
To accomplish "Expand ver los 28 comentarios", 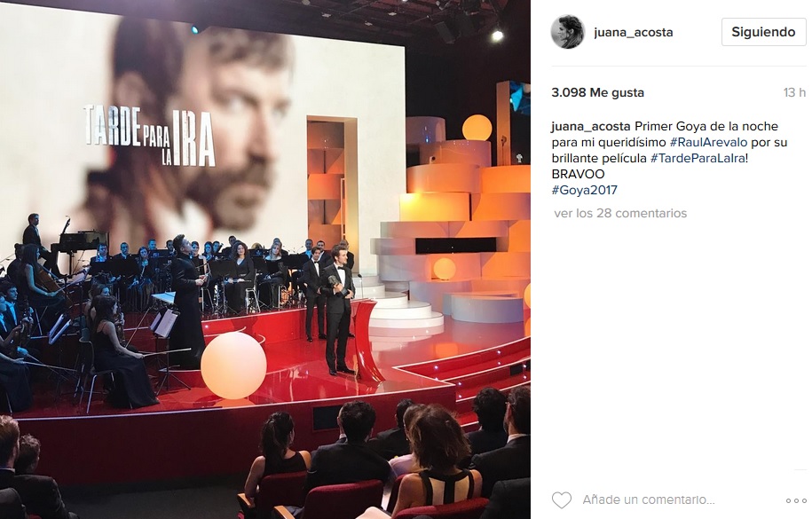I will (620, 213).
